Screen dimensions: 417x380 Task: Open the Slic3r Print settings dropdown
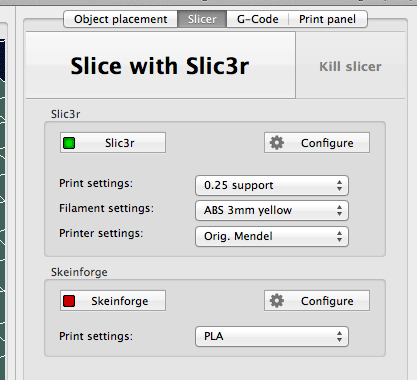click(x=272, y=185)
